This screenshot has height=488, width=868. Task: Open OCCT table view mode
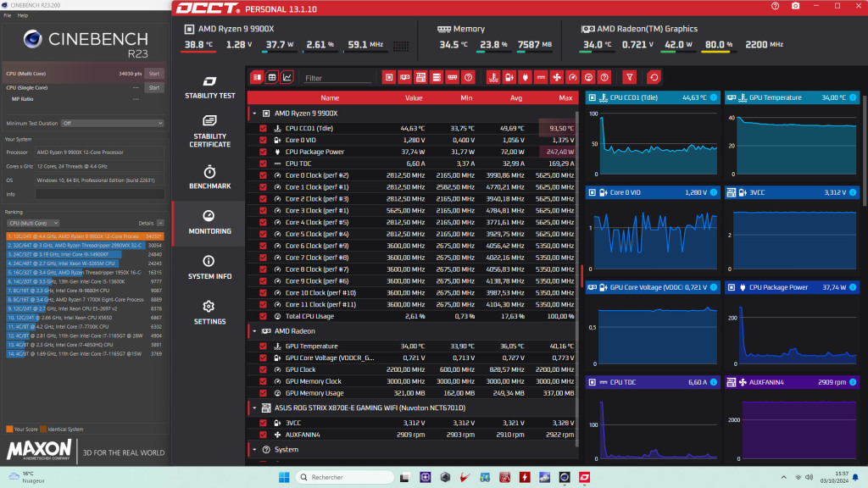tap(273, 76)
